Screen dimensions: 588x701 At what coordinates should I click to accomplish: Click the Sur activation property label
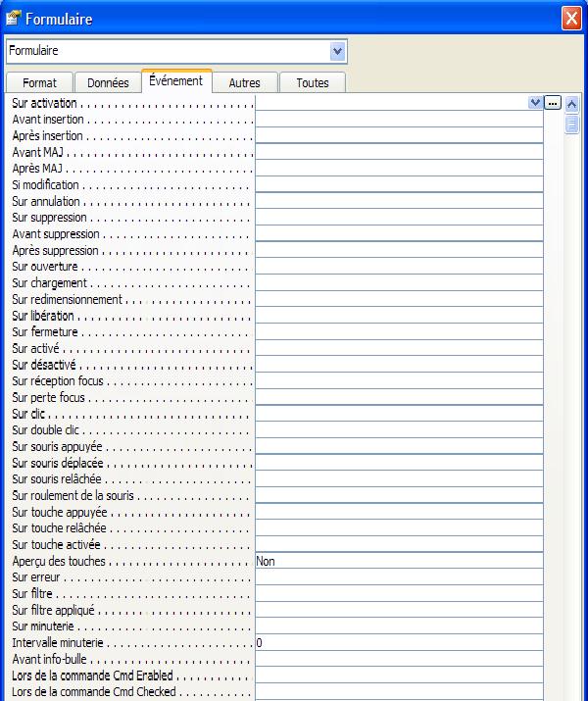pyautogui.click(x=44, y=103)
